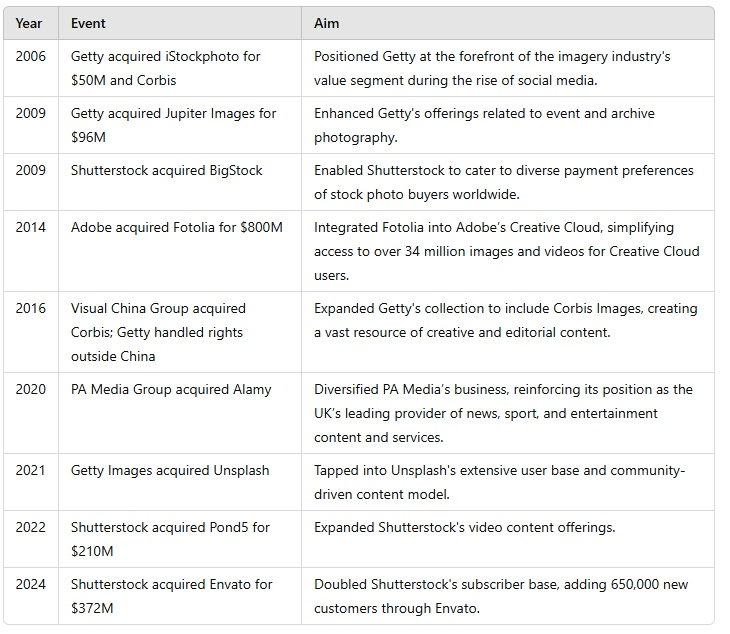Image resolution: width=730 pixels, height=634 pixels.
Task: Select the 2020 year cell
Action: coord(30,389)
